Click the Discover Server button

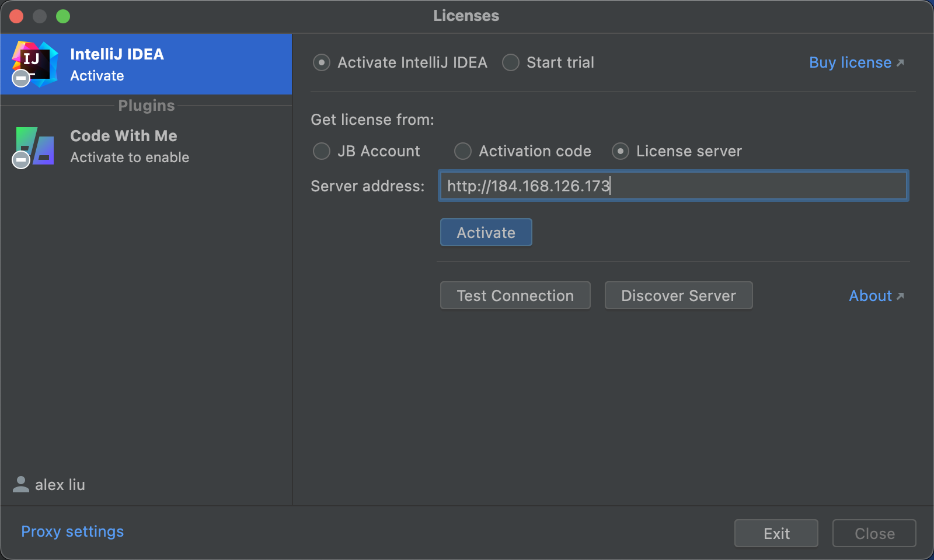679,295
